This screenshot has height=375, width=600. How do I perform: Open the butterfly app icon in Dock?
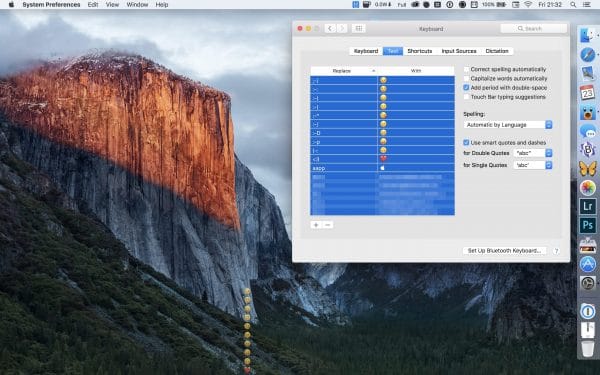(x=587, y=168)
